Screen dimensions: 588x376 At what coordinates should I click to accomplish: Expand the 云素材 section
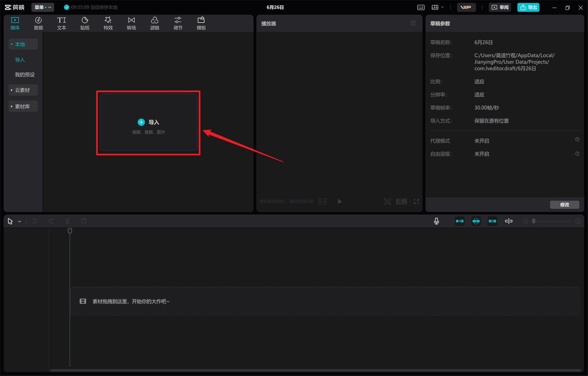tap(23, 90)
